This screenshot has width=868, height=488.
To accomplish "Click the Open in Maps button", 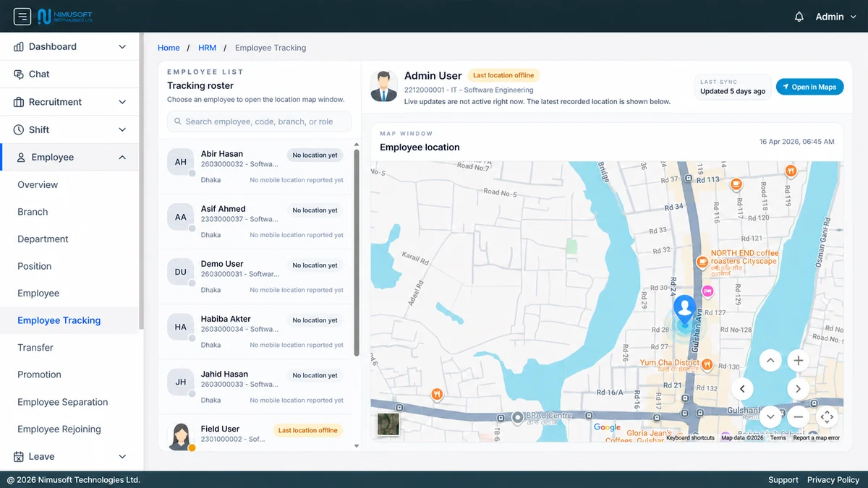I will (x=809, y=87).
